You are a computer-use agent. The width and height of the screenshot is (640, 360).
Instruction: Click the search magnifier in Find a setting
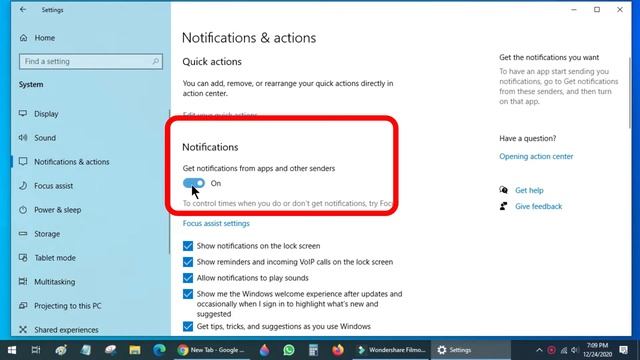click(156, 61)
